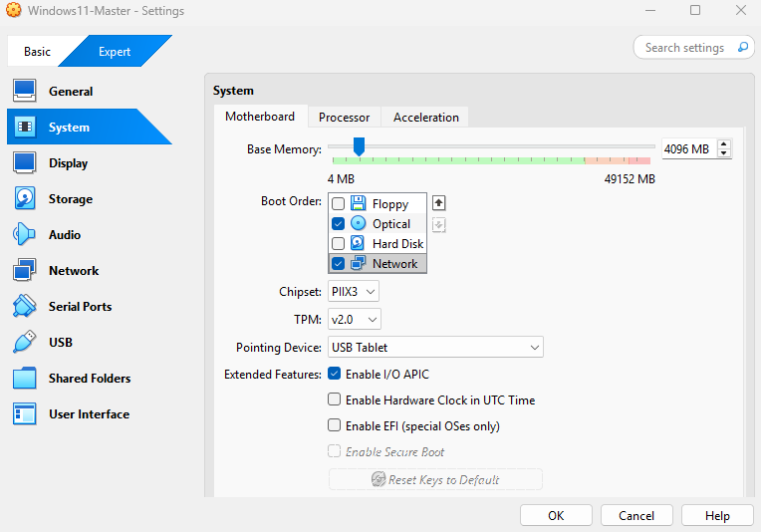761x532 pixels.
Task: Click the Audio speaker icon in sidebar
Action: (24, 234)
